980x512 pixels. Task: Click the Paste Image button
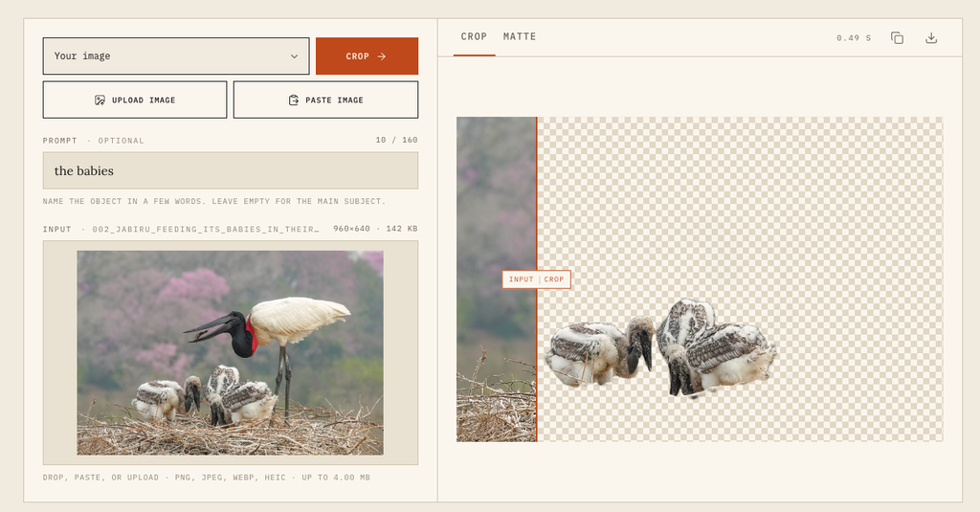point(325,100)
